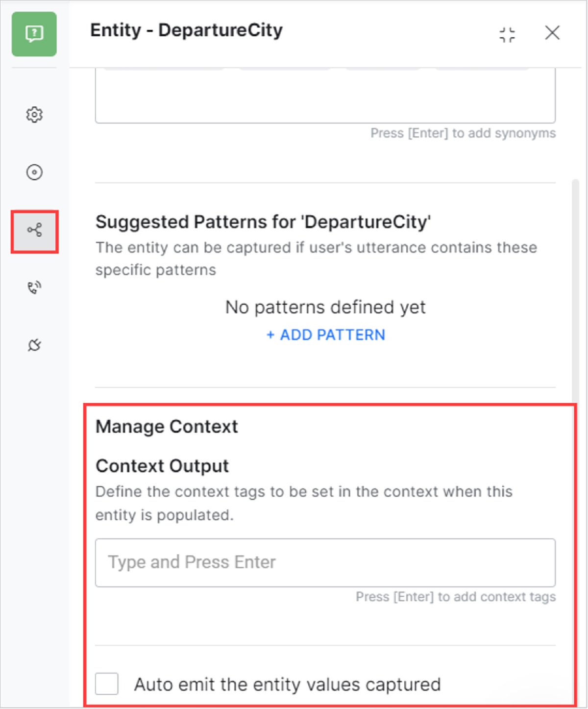Image resolution: width=588 pixels, height=709 pixels.
Task: Click the 'Suggested Patterns for DepartureCity' heading
Action: pyautogui.click(x=263, y=222)
